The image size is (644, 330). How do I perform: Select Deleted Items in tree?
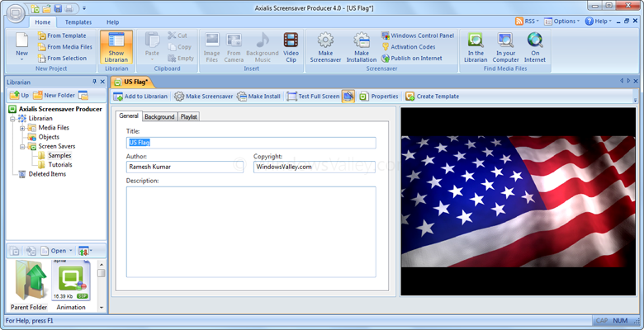(47, 174)
